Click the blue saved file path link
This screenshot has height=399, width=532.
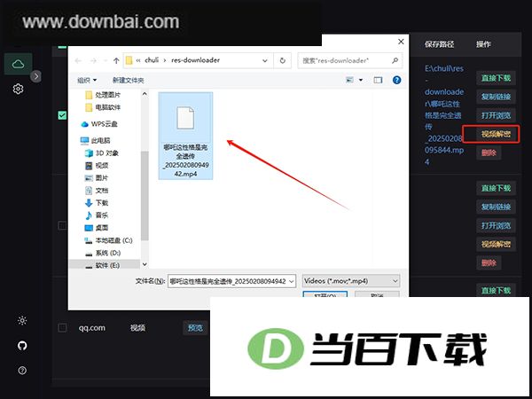click(444, 115)
